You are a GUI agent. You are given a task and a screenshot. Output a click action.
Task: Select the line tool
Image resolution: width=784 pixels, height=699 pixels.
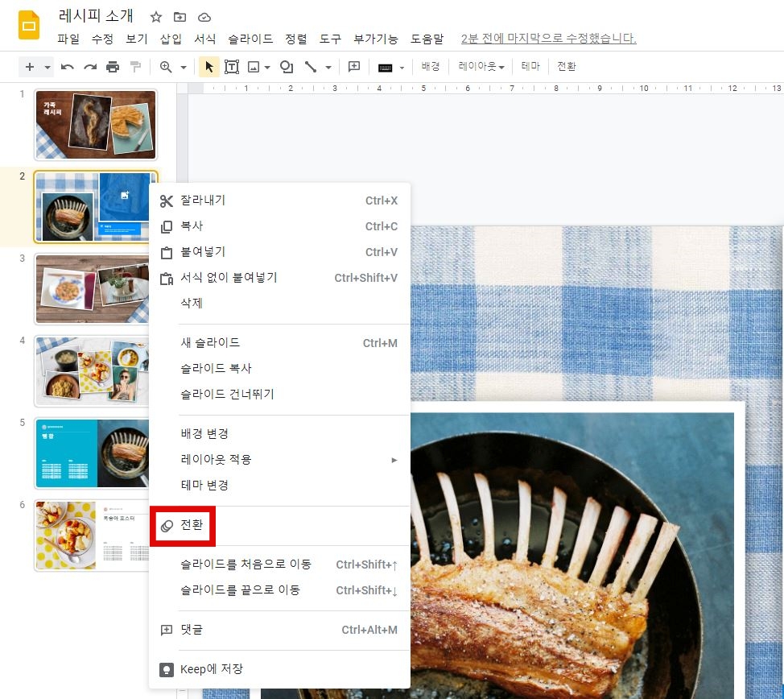311,67
